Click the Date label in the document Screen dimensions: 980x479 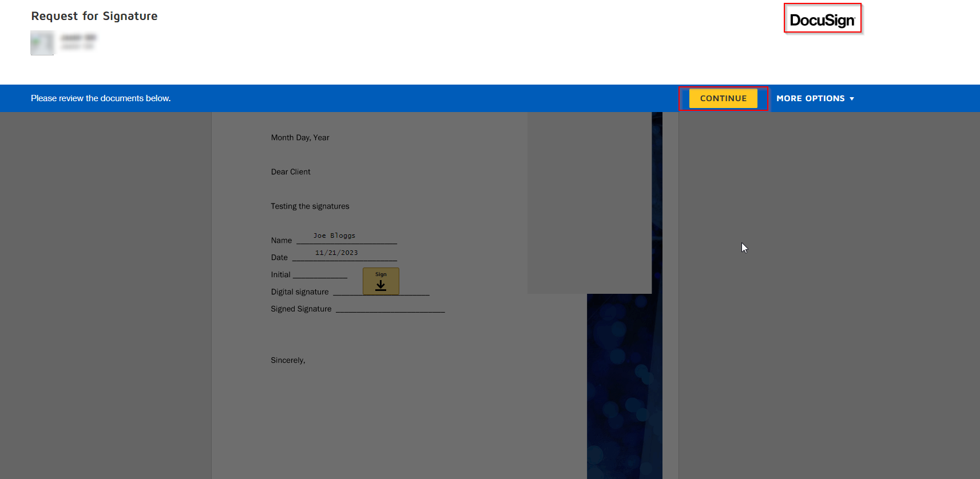[279, 258]
